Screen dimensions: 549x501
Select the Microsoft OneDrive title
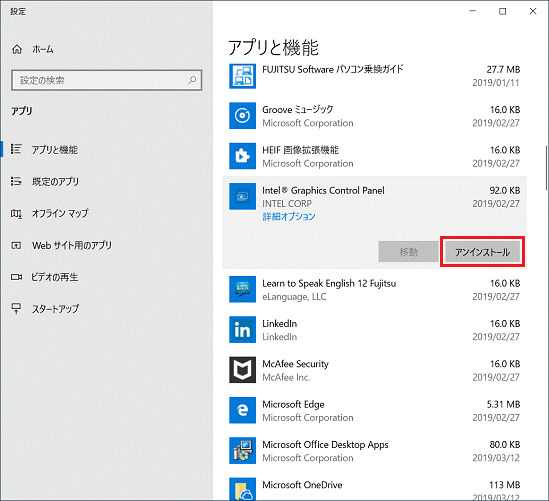(302, 485)
